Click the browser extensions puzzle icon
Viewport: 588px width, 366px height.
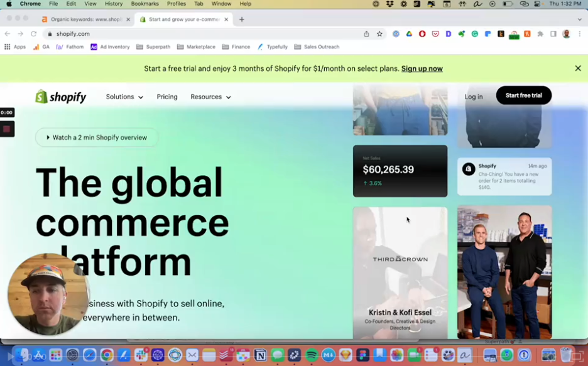[x=541, y=34]
